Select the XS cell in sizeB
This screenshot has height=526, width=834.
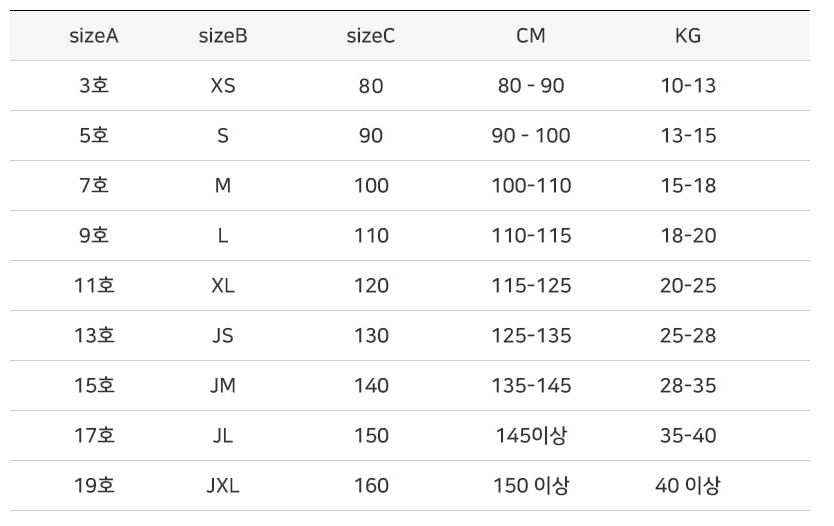click(223, 86)
